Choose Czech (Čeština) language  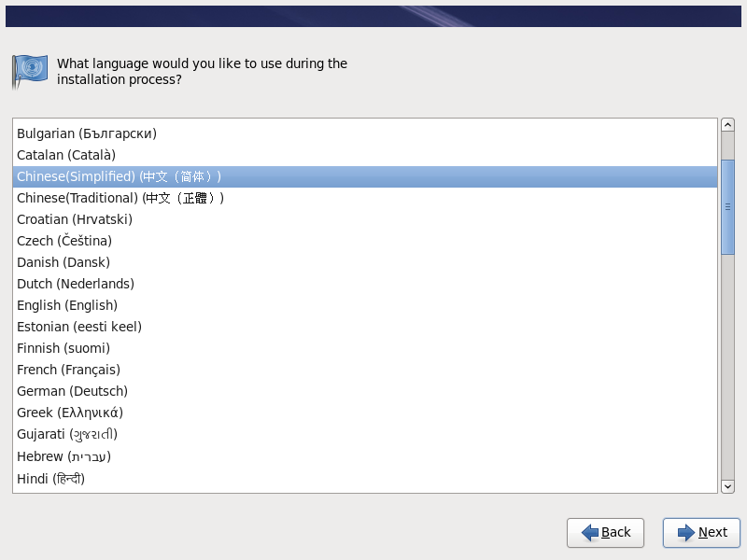coord(64,241)
